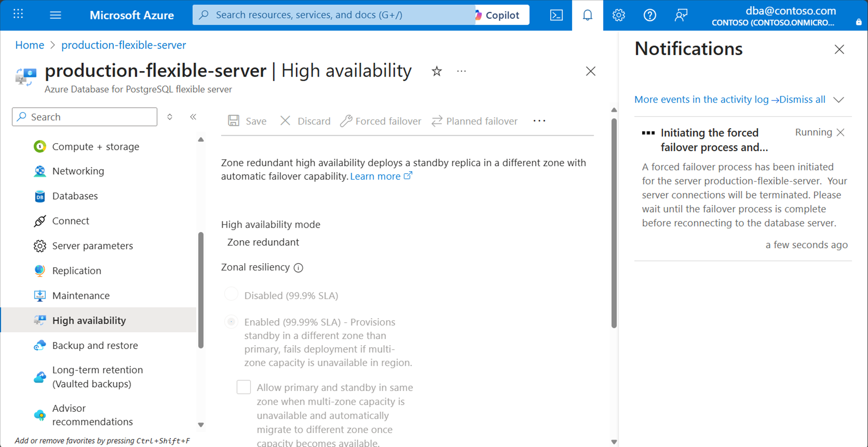Screen dimensions: 868x447
Task: Collapse notifications list with the chevron
Action: 838,100
